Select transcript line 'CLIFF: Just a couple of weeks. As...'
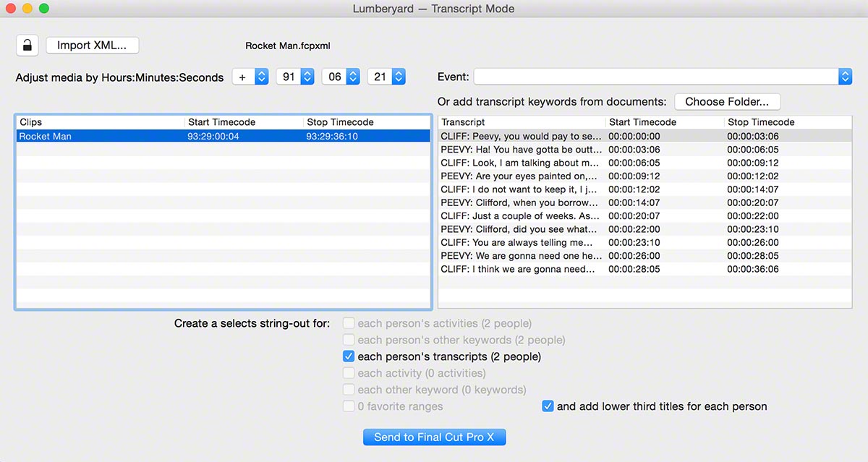This screenshot has height=462, width=868. (645, 216)
